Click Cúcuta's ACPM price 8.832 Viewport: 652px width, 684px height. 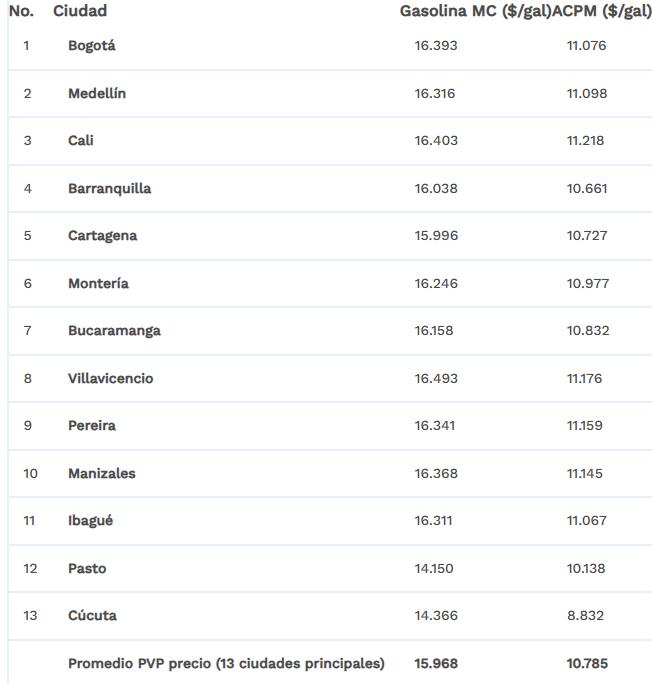pyautogui.click(x=585, y=616)
